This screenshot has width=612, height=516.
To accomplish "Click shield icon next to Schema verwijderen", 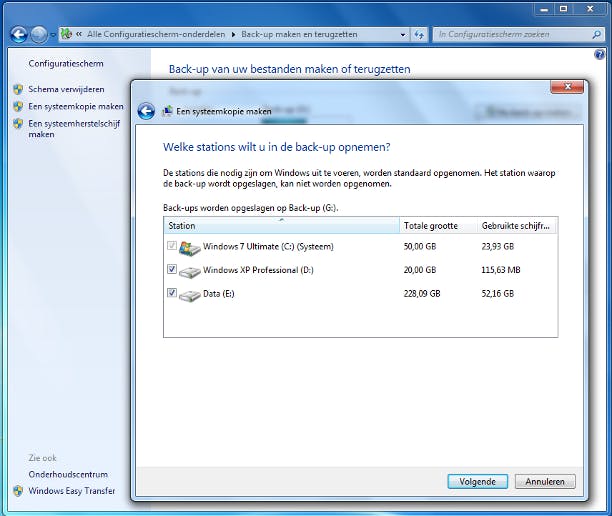I will tap(18, 89).
